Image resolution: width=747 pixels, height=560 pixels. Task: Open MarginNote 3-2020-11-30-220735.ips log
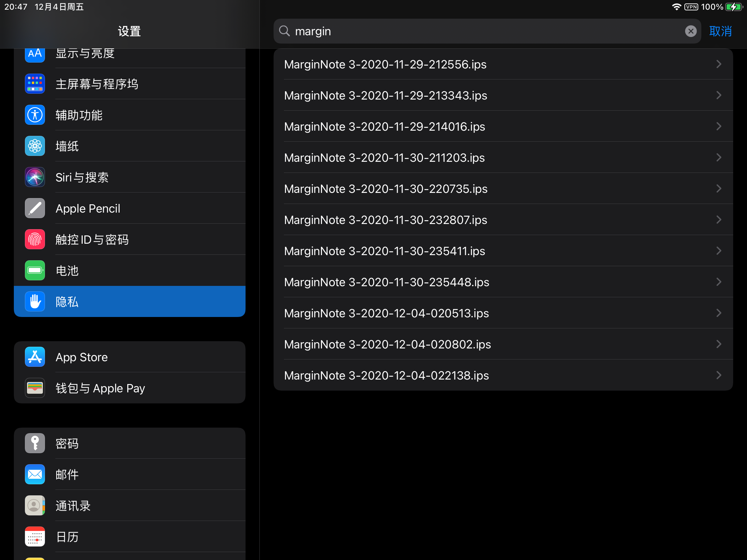[503, 188]
